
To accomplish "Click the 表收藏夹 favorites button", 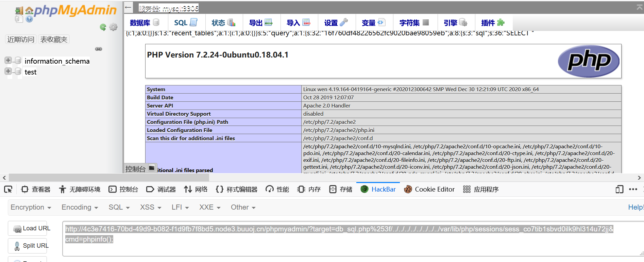I will 54,39.
